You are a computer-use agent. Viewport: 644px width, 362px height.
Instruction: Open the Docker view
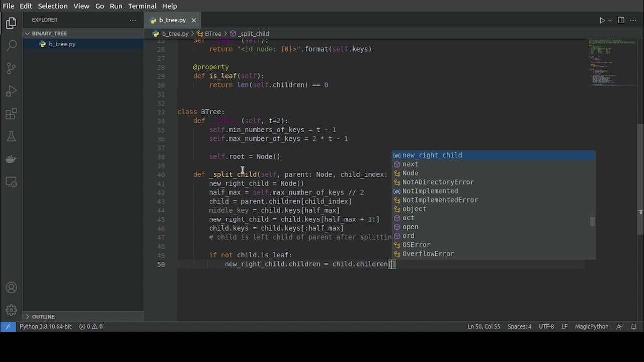(x=11, y=159)
